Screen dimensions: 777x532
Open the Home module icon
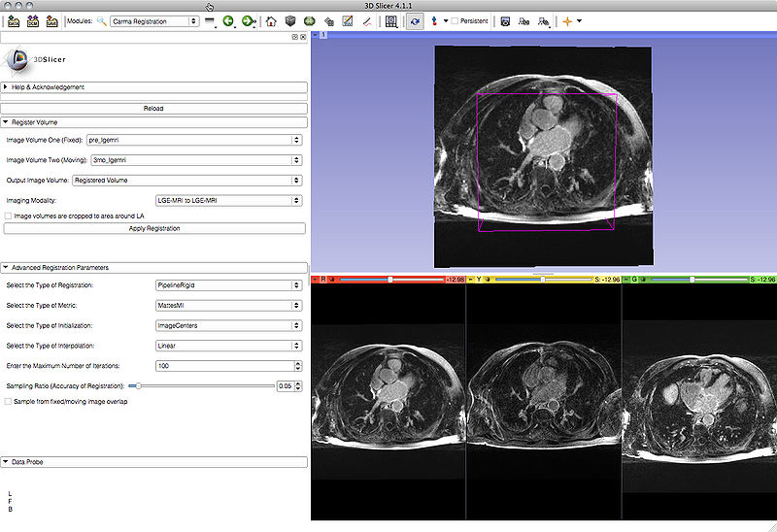(271, 20)
